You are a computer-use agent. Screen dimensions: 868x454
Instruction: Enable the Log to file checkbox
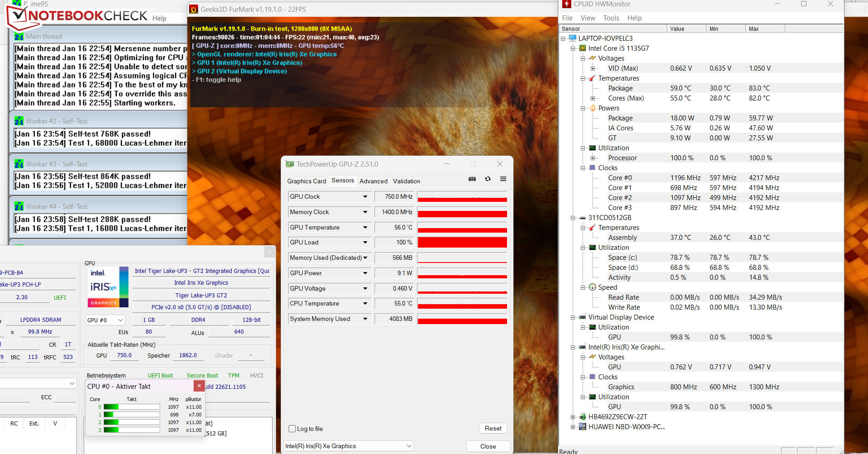coord(292,429)
